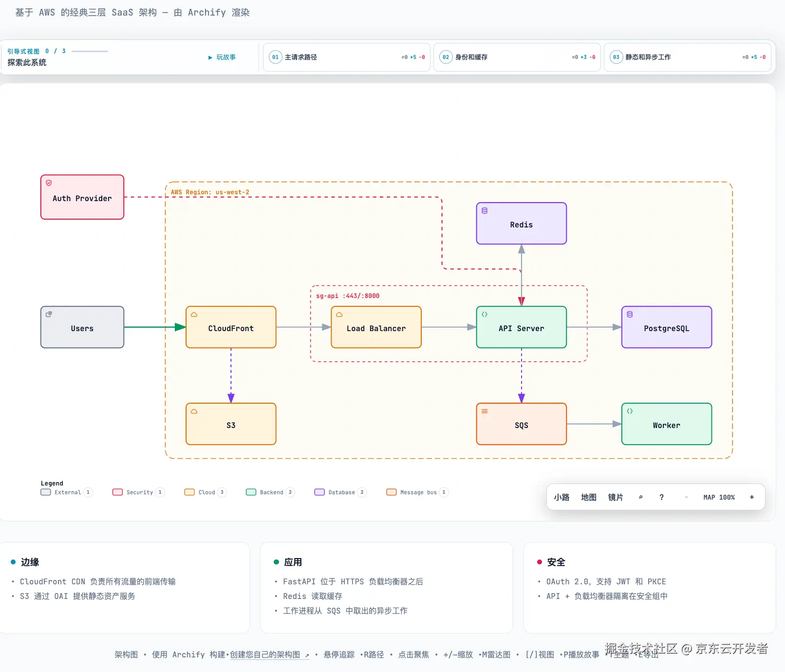
Task: Click the cloud icon on CloudFront node
Action: tap(194, 315)
